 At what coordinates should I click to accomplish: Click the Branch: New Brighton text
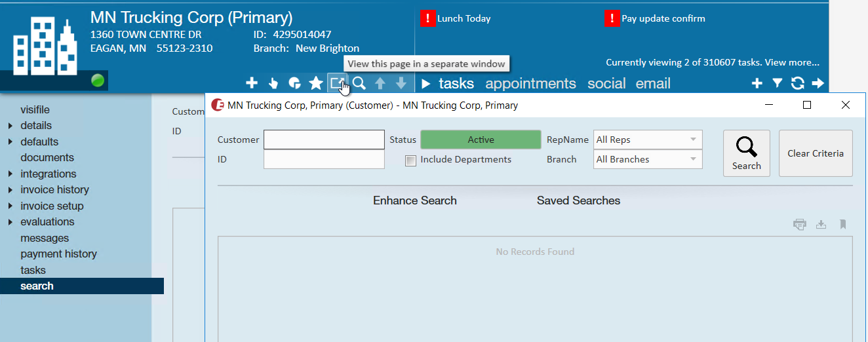(306, 48)
